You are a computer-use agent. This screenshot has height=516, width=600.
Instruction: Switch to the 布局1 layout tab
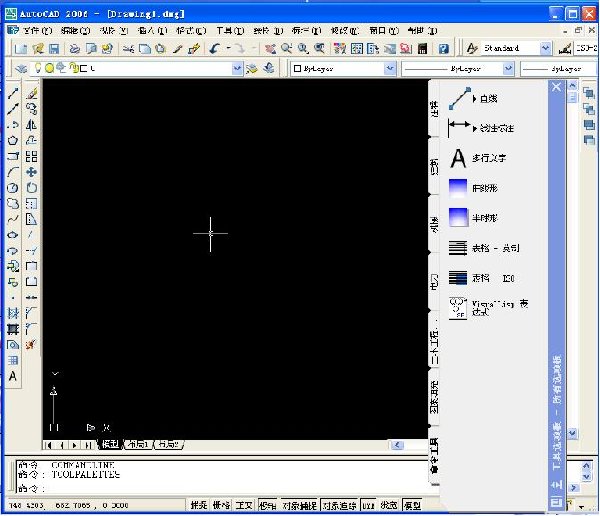click(x=138, y=444)
